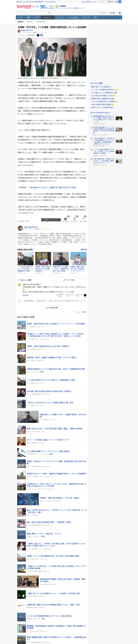Image resolution: width=138 pixels, height=644 pixels.
Task: Click the 新規取得 ID registration link
Action: pyautogui.click(x=63, y=6)
